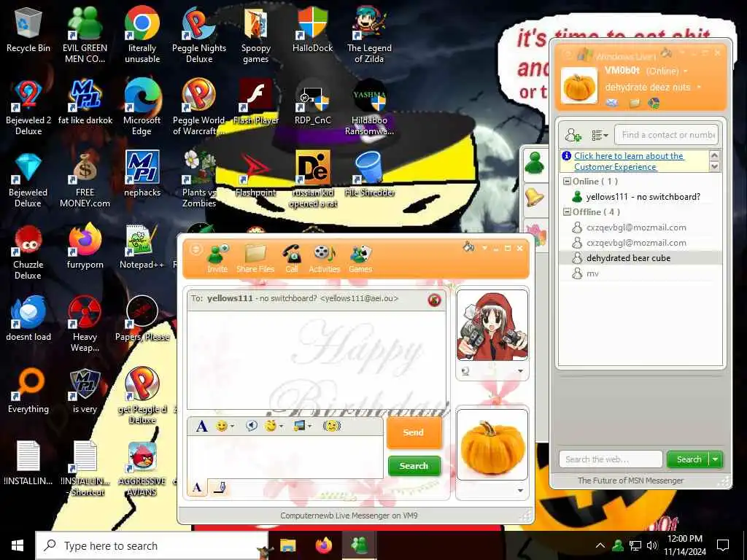Open Share Files in the conversation toolbar
747x560 pixels.
[255, 259]
